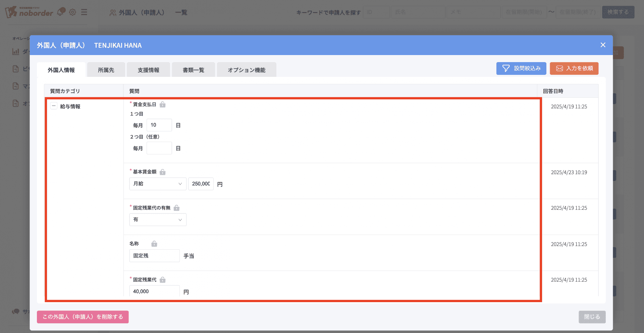Image resolution: width=644 pixels, height=333 pixels.
Task: Click lock icon beside 賃金支払日
Action: coord(163,105)
